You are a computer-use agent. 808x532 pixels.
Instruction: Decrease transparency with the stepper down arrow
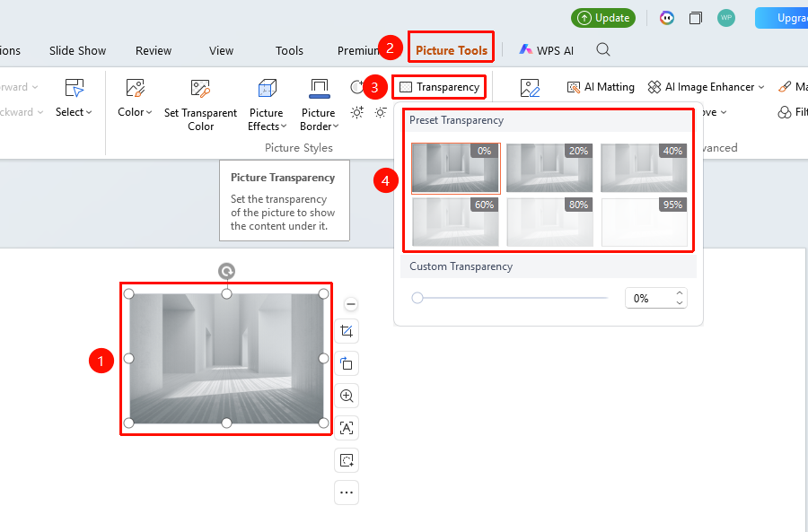(x=680, y=303)
